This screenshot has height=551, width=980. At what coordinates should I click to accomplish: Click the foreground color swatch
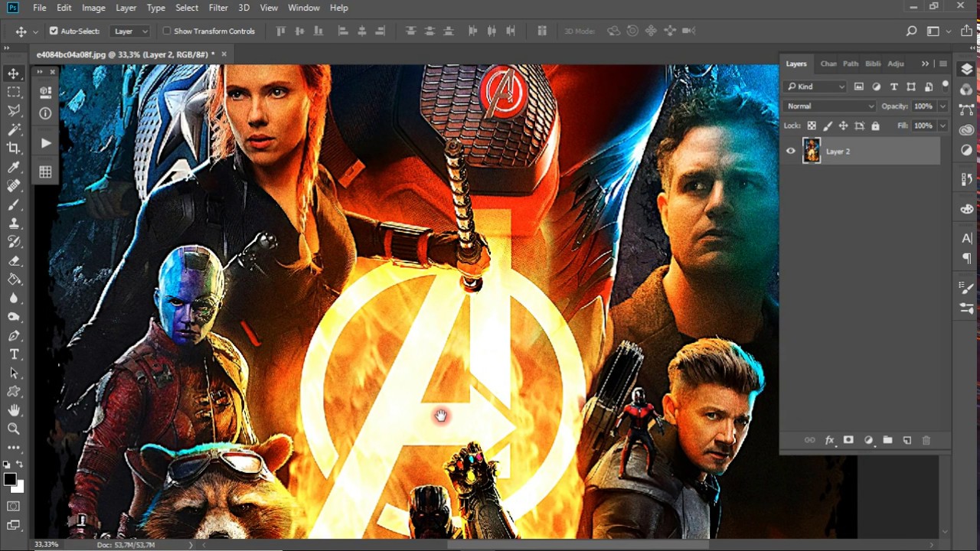pos(10,479)
